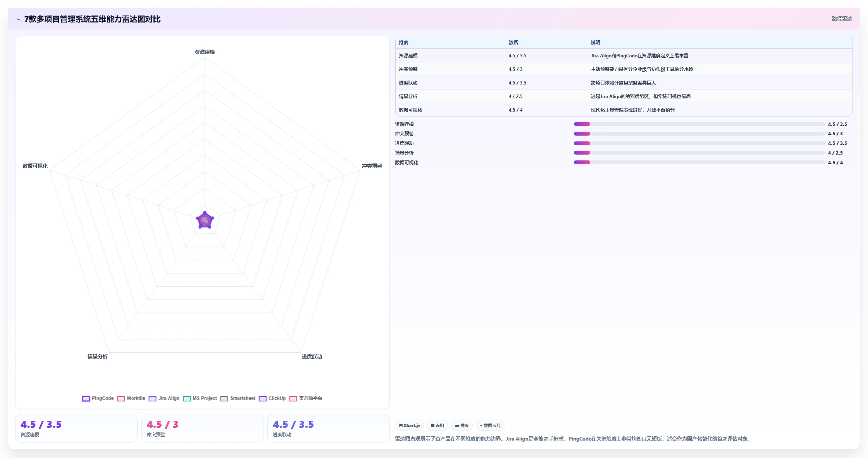Click the radar data polygon at center
The width and height of the screenshot is (868, 458).
205,220
